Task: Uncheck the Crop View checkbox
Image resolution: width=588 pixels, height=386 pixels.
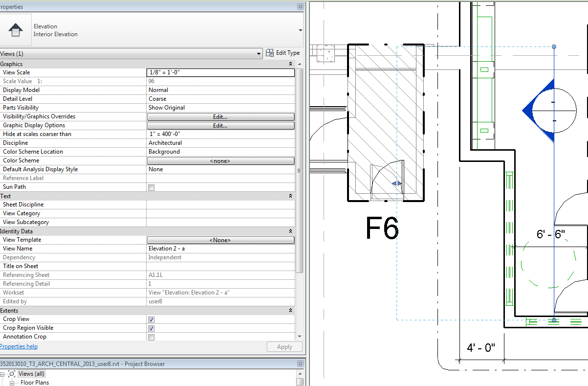Action: point(152,319)
